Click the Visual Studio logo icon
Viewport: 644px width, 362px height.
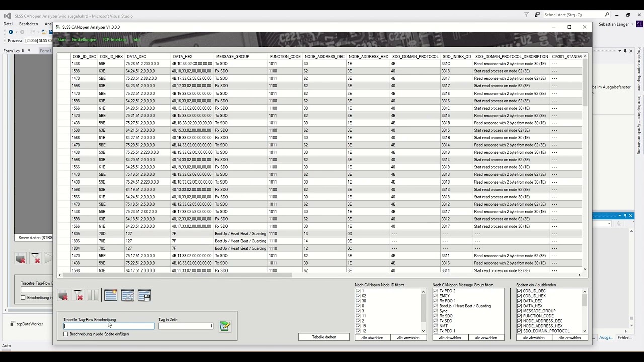click(x=7, y=15)
